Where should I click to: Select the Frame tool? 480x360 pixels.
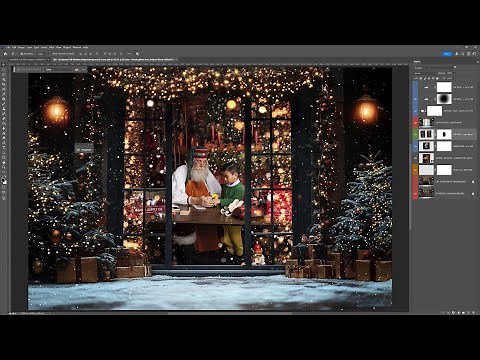pyautogui.click(x=4, y=89)
